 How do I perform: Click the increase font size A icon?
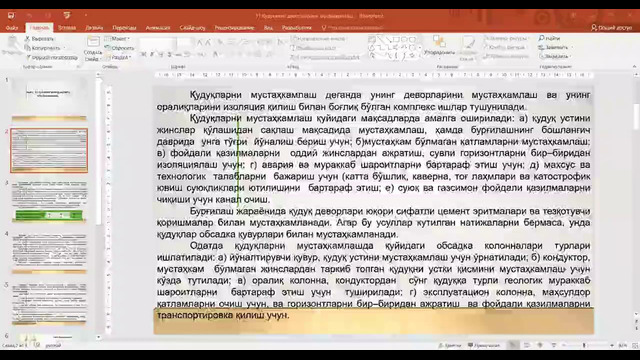coord(200,42)
